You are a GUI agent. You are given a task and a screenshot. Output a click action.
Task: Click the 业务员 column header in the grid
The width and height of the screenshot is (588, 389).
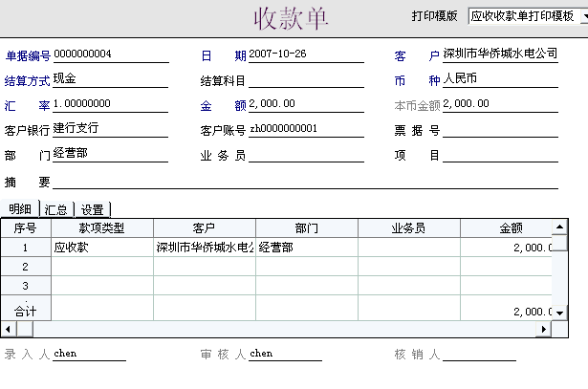point(409,227)
